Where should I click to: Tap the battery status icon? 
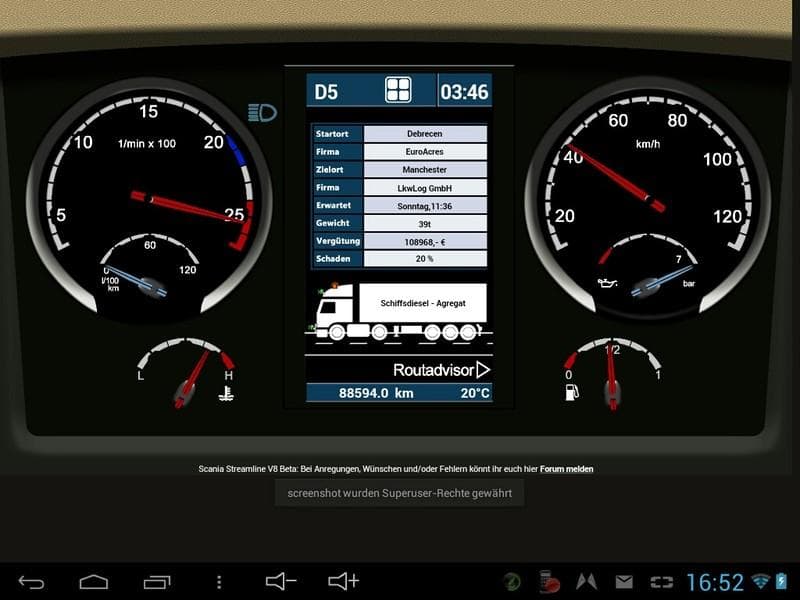click(781, 581)
